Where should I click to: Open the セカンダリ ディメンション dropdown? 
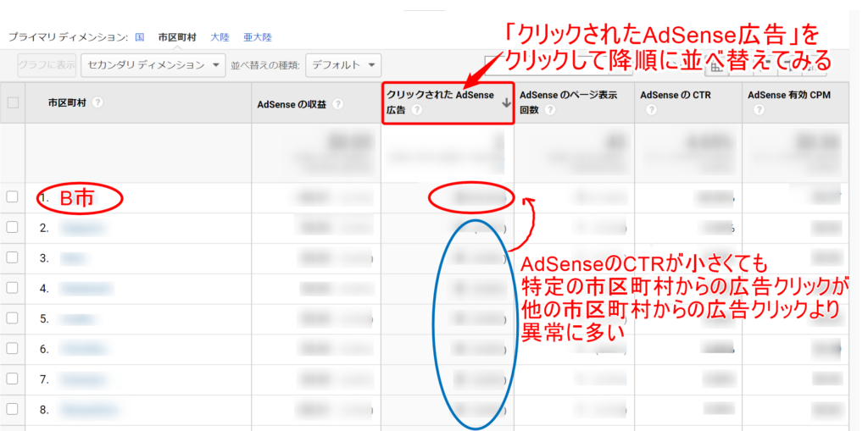point(153,65)
